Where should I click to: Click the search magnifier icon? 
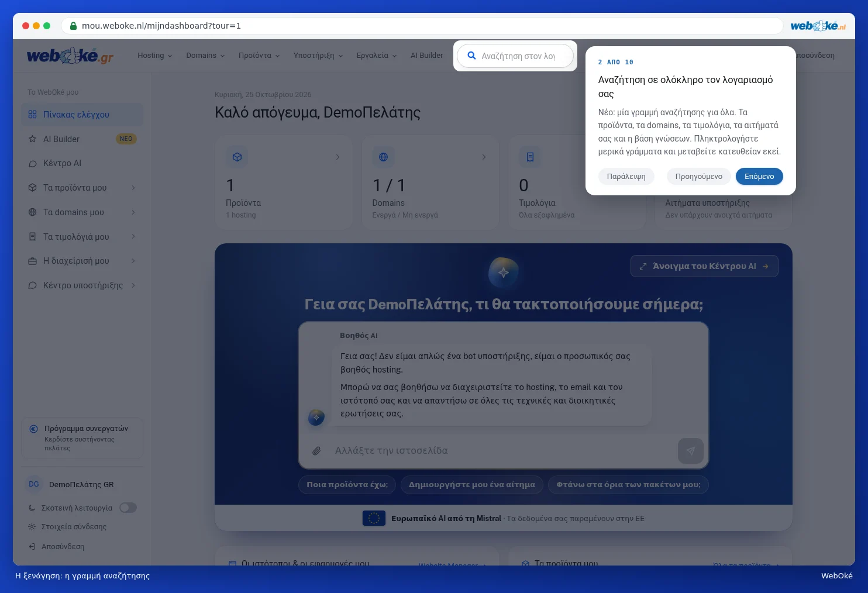pos(471,56)
